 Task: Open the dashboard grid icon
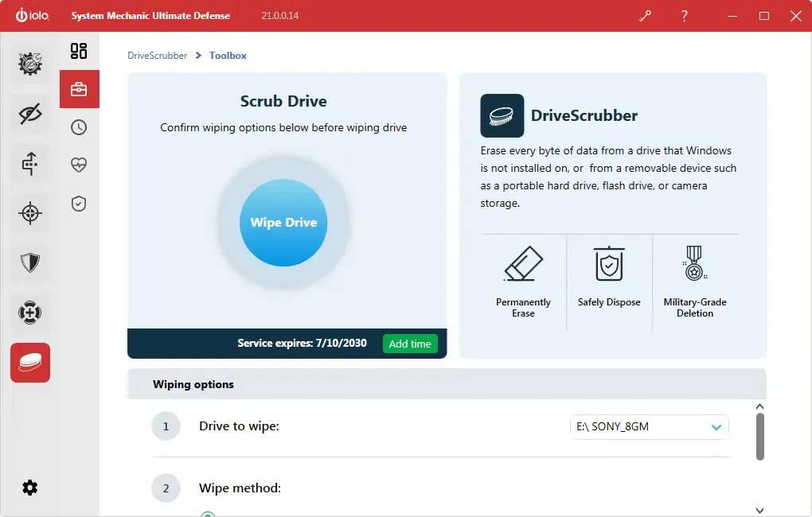point(79,51)
